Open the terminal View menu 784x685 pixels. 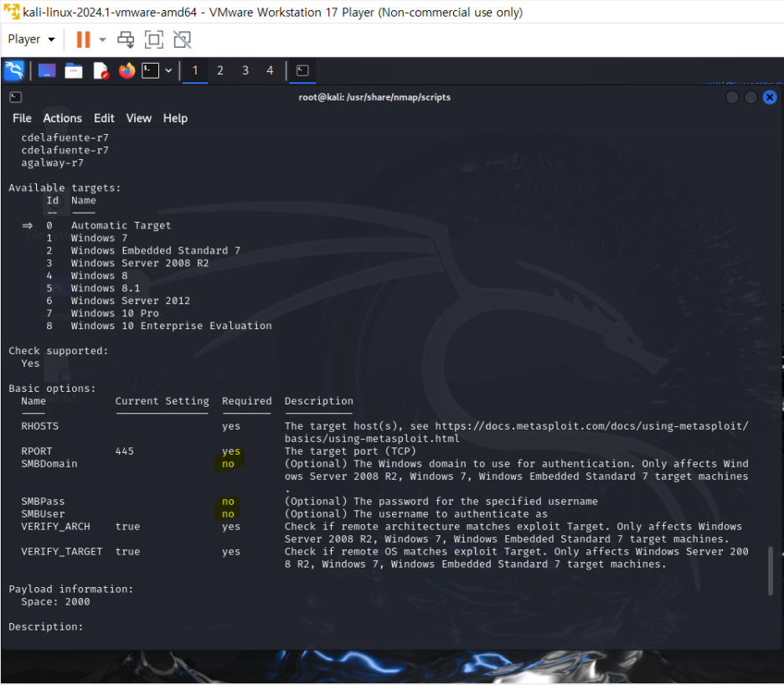coord(138,118)
